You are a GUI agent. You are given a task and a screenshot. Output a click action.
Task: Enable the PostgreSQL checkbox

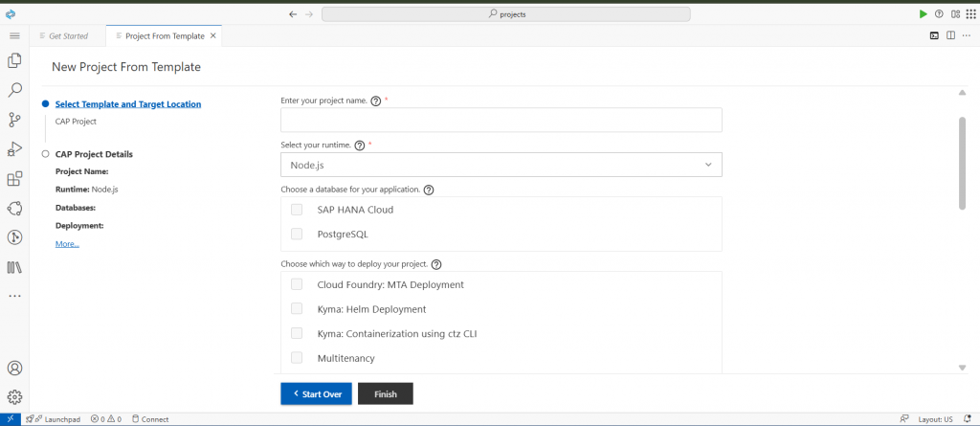(297, 234)
